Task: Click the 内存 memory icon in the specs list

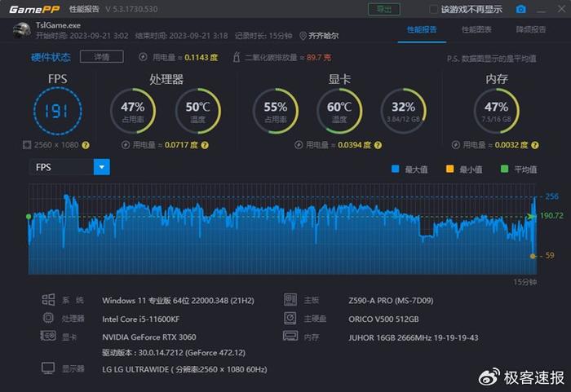Action: tap(290, 336)
